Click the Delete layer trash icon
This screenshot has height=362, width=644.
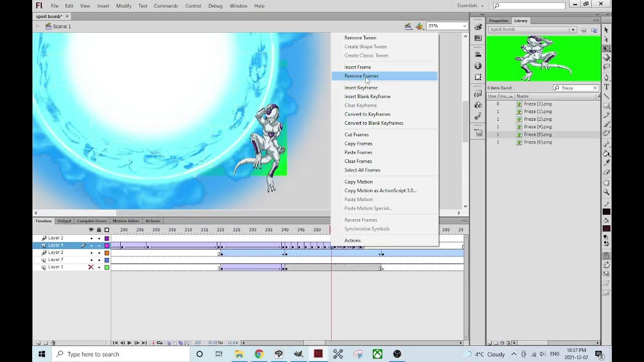point(53,343)
